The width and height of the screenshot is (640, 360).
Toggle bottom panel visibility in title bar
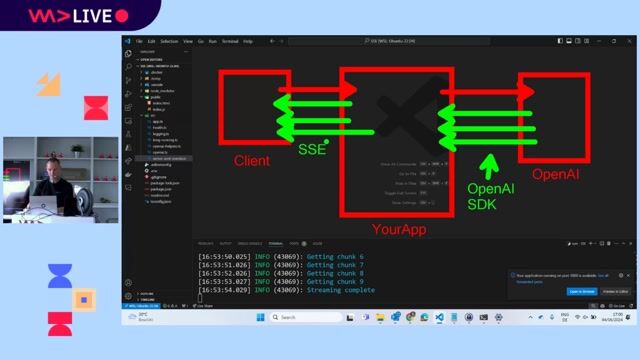[x=569, y=41]
